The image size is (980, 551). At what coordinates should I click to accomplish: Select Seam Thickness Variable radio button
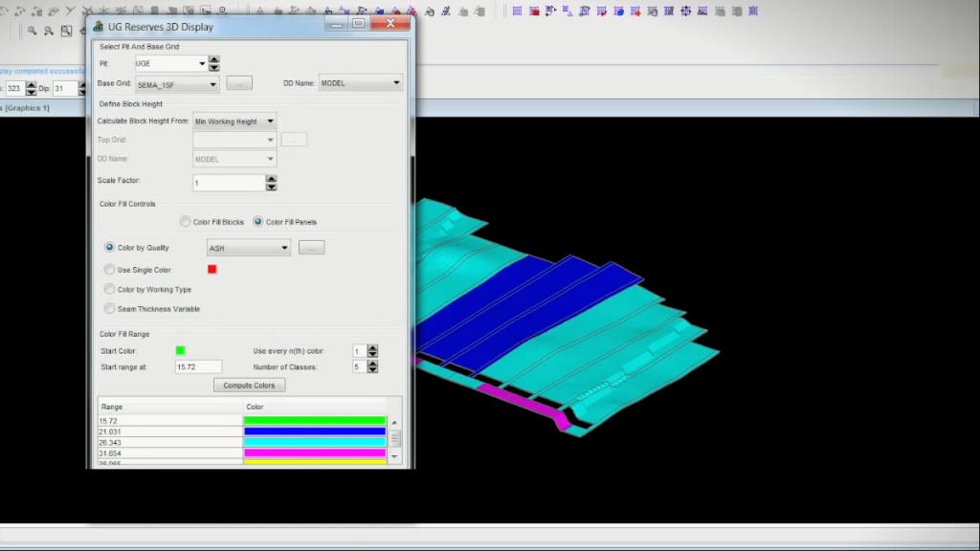pyautogui.click(x=109, y=309)
